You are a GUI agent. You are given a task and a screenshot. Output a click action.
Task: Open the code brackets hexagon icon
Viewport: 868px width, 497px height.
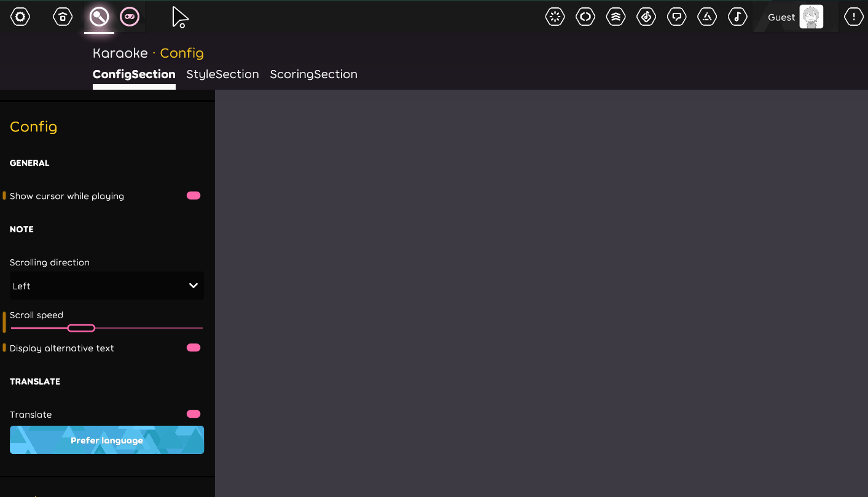[585, 17]
